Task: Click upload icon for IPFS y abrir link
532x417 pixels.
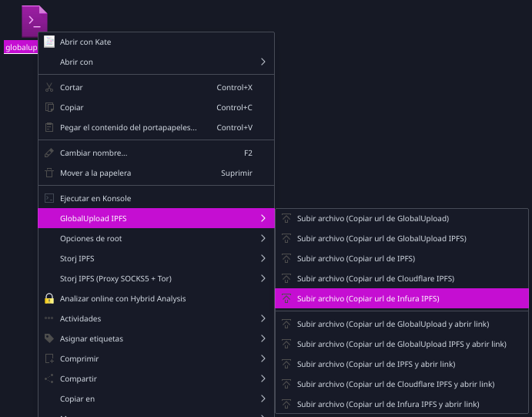Action: point(286,364)
